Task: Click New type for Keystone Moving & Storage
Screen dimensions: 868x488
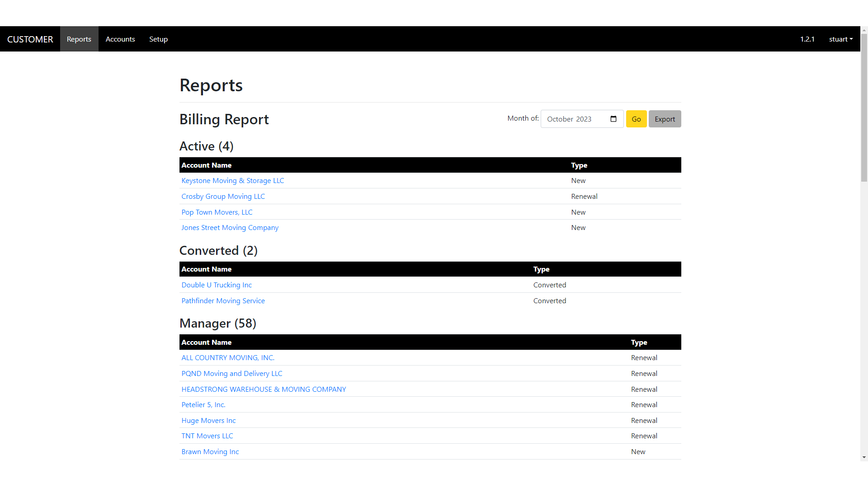Action: (578, 180)
